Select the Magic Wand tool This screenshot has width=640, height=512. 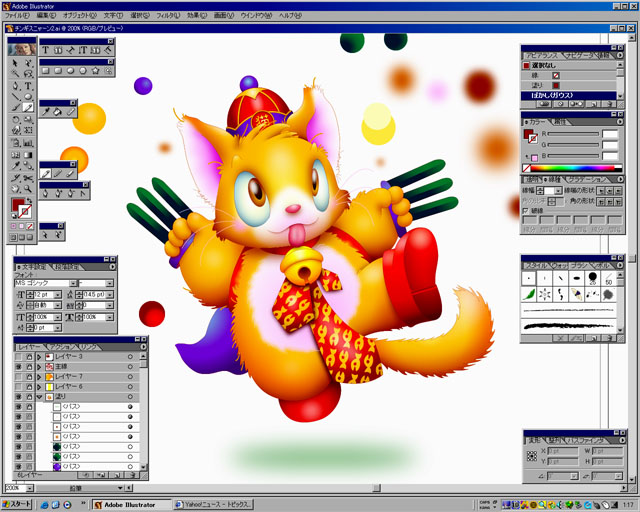click(16, 74)
